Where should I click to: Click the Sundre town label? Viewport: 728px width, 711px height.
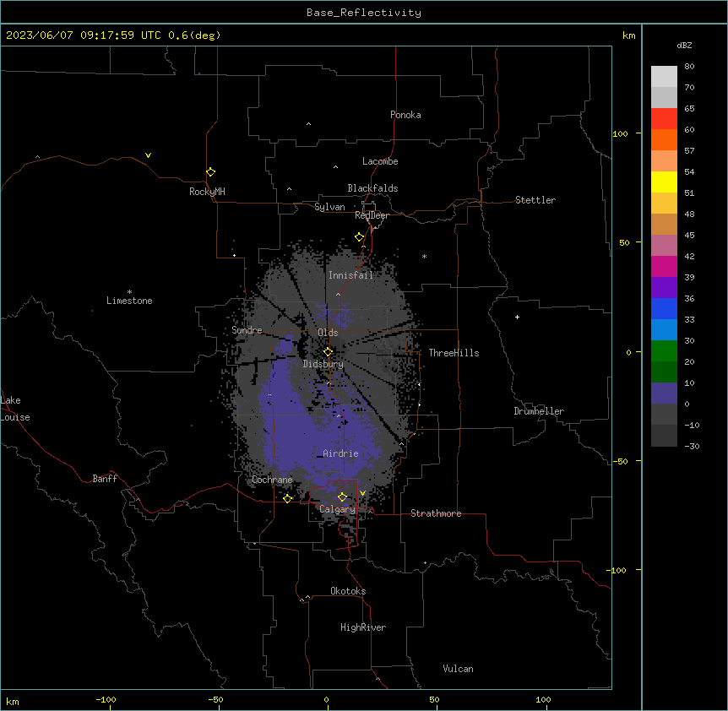[247, 330]
